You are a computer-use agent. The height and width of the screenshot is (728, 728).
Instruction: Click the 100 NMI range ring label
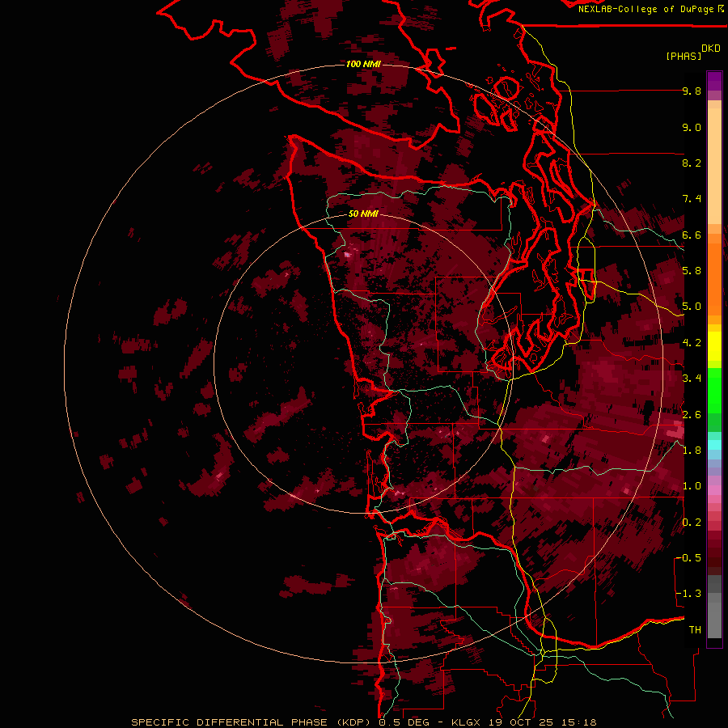(x=363, y=64)
